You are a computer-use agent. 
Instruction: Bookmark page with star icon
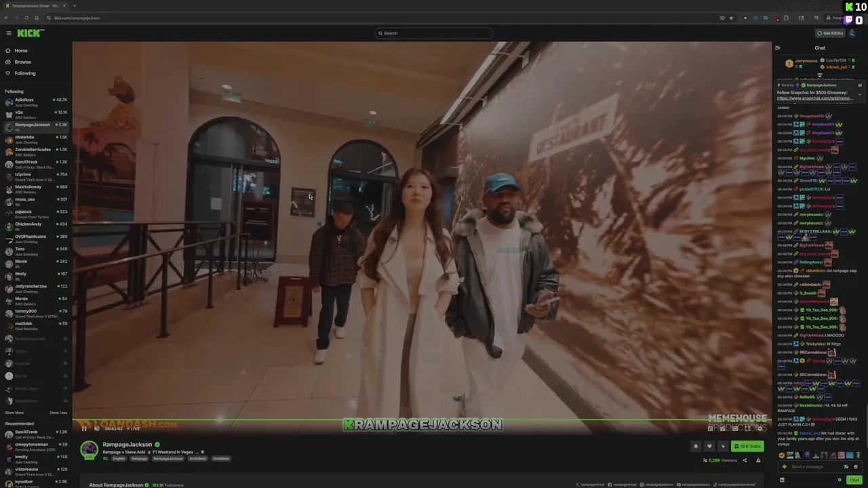click(731, 18)
